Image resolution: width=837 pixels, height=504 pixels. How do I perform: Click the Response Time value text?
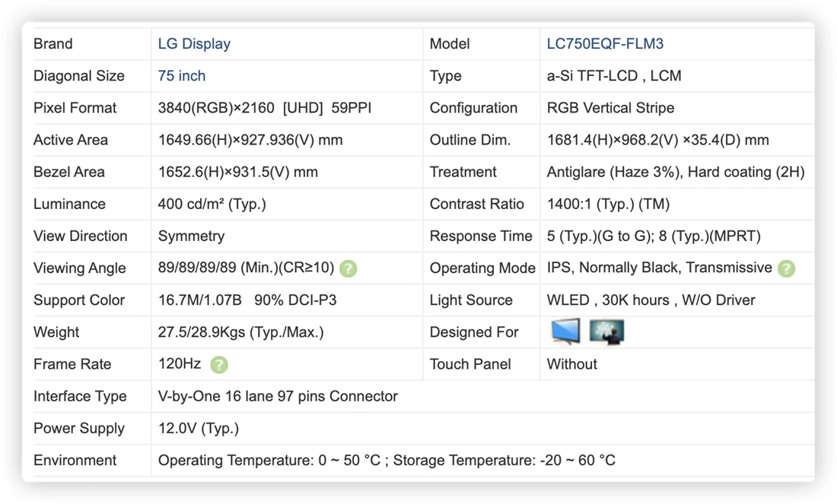[x=654, y=236]
